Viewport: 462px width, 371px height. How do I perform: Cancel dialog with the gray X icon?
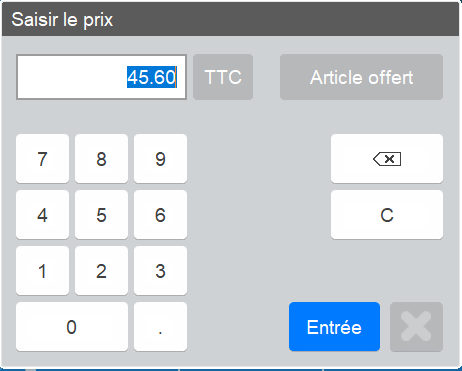[x=416, y=327]
